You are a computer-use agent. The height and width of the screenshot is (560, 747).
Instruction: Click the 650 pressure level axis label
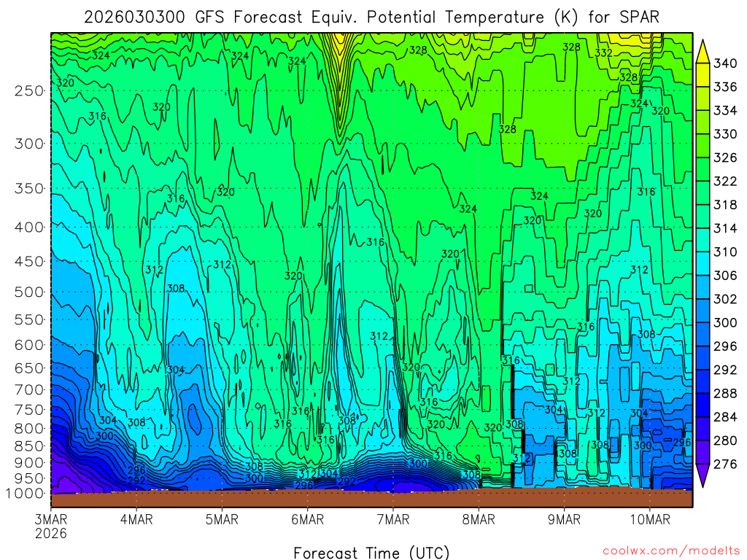(29, 368)
